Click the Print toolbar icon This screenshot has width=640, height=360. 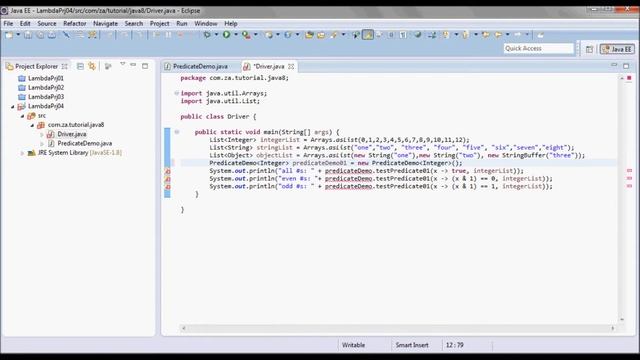(52, 35)
